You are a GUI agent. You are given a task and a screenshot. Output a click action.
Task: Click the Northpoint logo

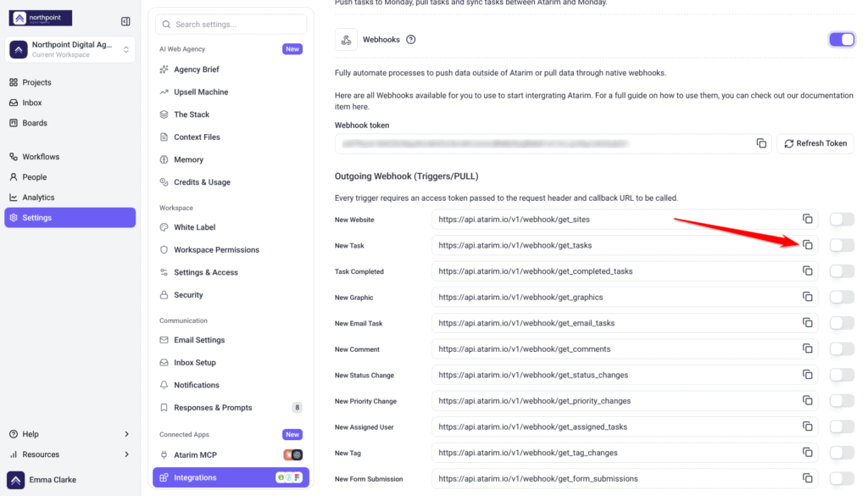point(41,18)
